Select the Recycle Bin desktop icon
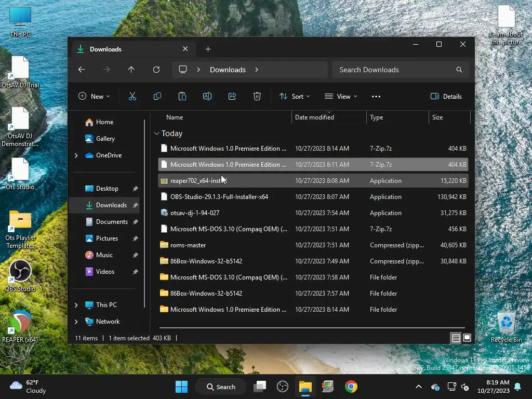 [506, 327]
